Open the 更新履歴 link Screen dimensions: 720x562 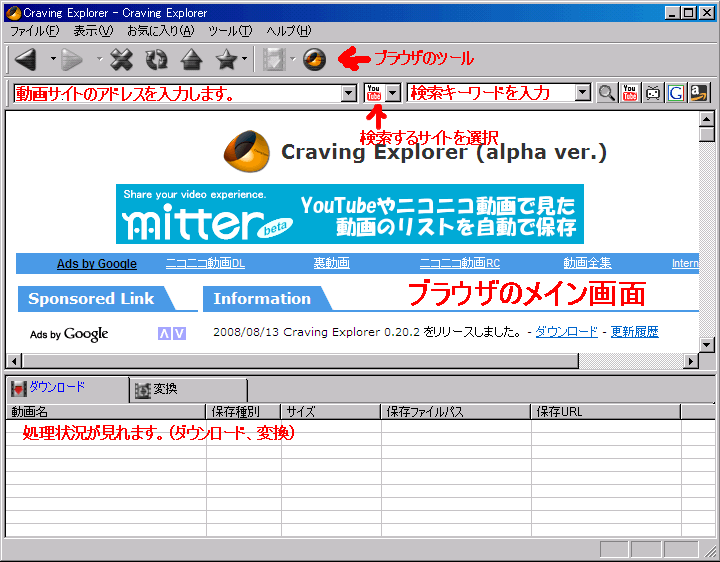coord(635,332)
